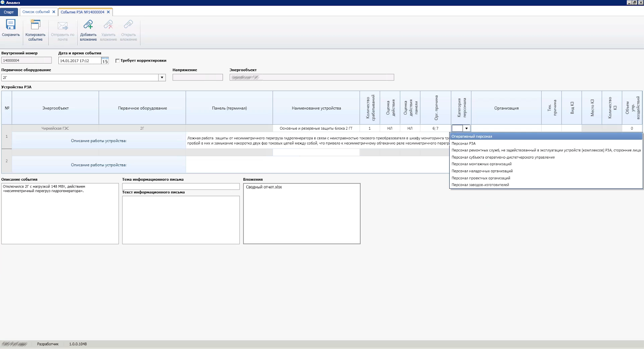644x349 pixels.
Task: Select Оперативный персонал in dropdown list
Action: click(546, 136)
